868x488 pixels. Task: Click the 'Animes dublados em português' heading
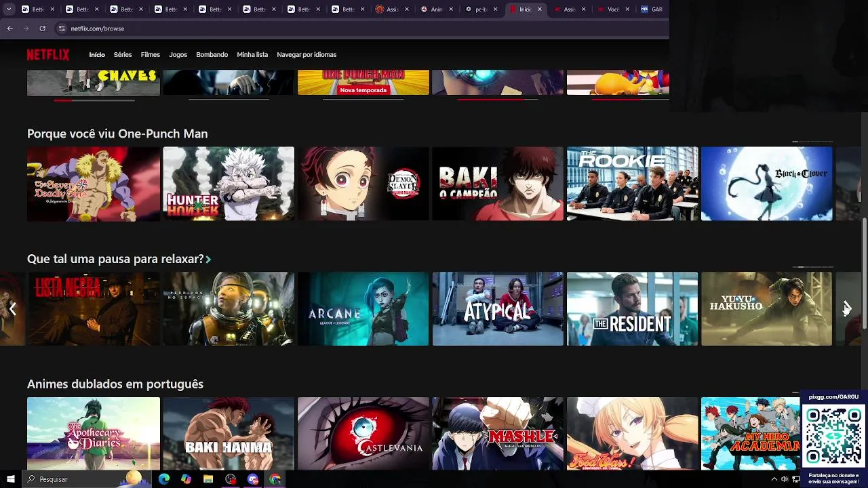click(x=115, y=384)
